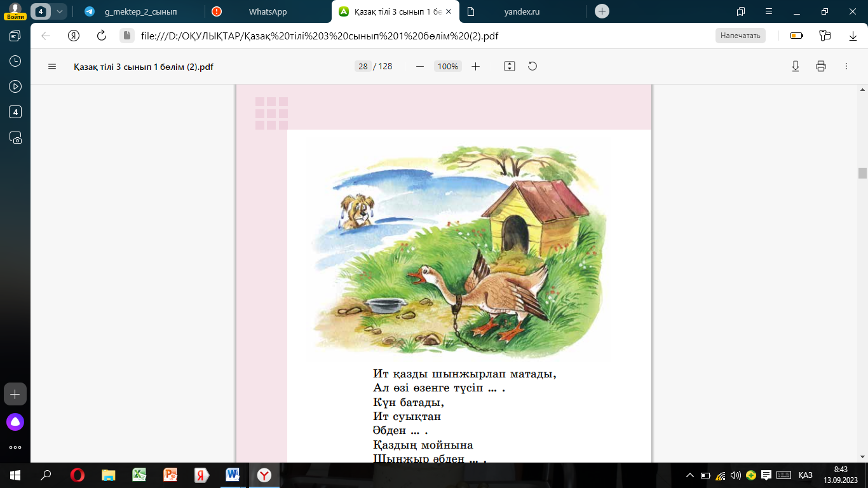Open the clock and date flyout
The image size is (868, 488).
click(841, 475)
